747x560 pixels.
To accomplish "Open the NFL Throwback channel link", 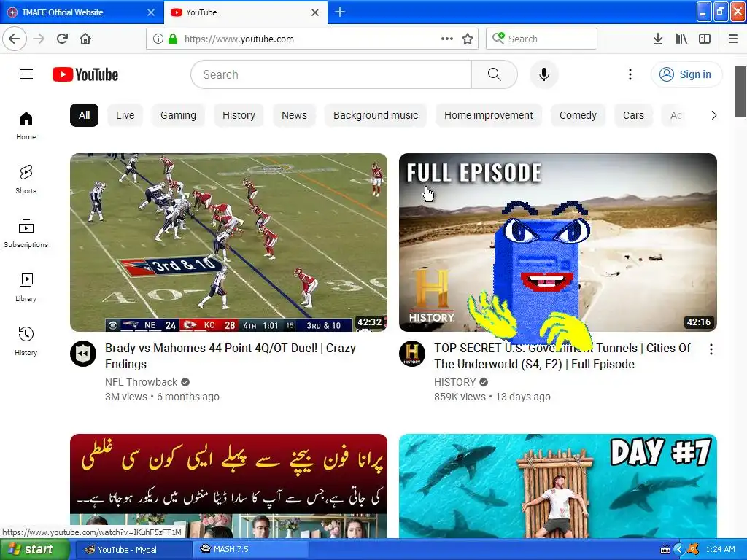I will (141, 382).
